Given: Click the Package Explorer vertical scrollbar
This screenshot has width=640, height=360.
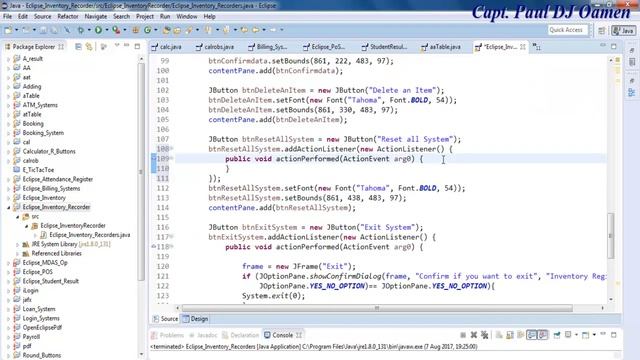Looking at the screenshot, I should 141,171.
